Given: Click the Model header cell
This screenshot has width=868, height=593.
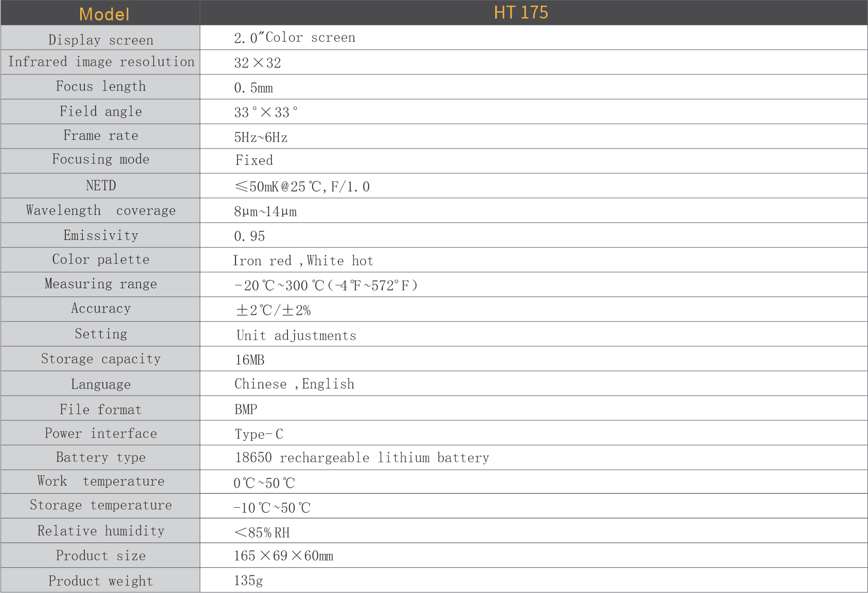Looking at the screenshot, I should (104, 14).
